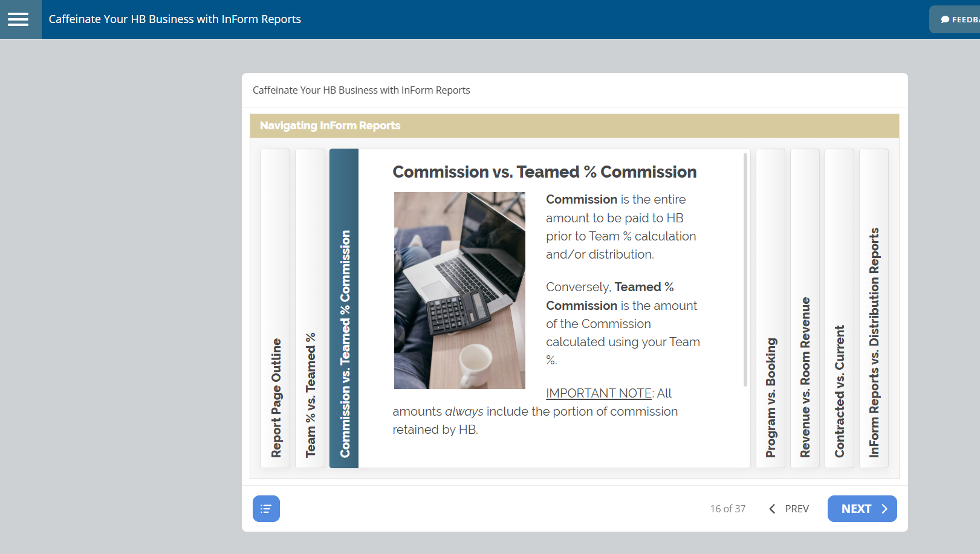Click the blue rounded outline button bottom-left

click(266, 509)
